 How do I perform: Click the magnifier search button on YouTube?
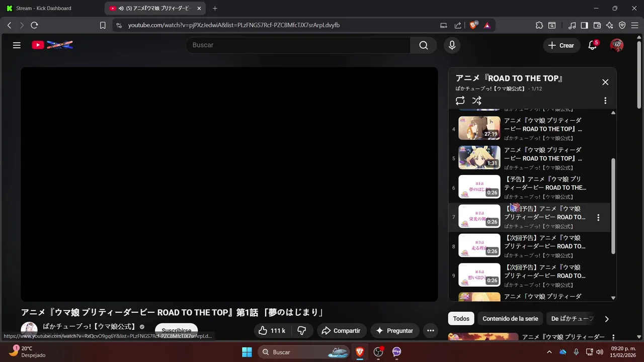424,45
